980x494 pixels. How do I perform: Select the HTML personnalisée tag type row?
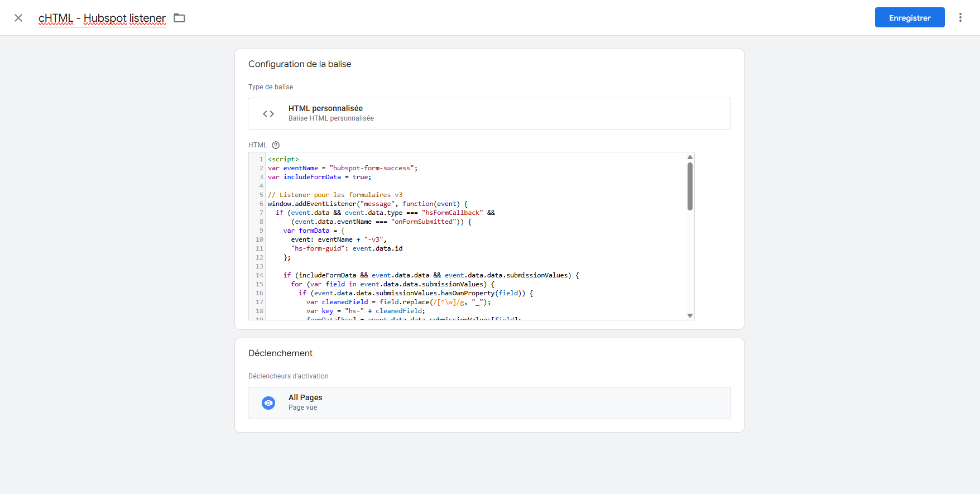(x=489, y=114)
